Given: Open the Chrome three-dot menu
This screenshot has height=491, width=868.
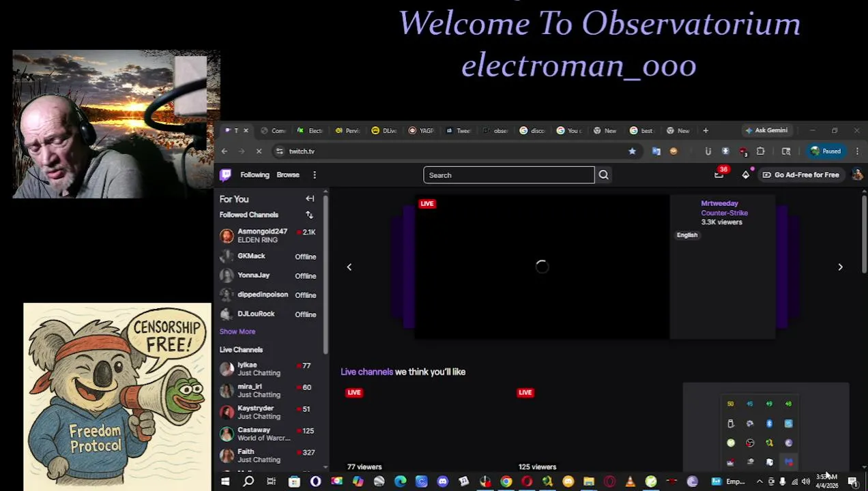Looking at the screenshot, I should point(857,151).
